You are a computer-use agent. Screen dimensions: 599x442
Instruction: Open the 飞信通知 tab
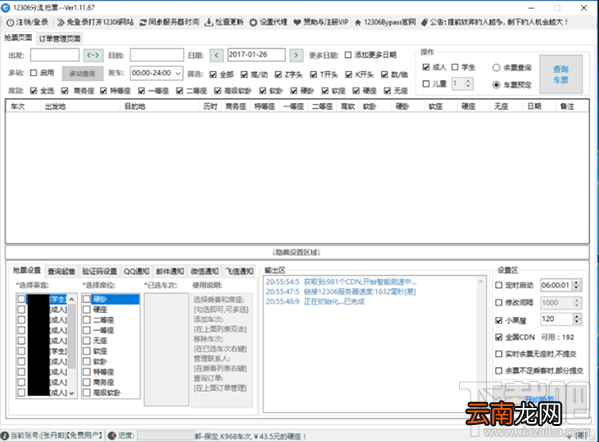239,271
